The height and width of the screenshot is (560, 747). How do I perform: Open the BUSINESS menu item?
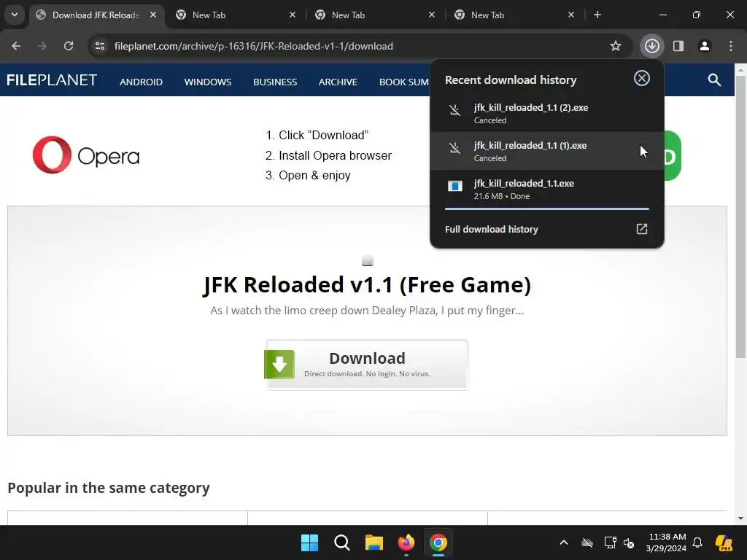click(x=275, y=82)
